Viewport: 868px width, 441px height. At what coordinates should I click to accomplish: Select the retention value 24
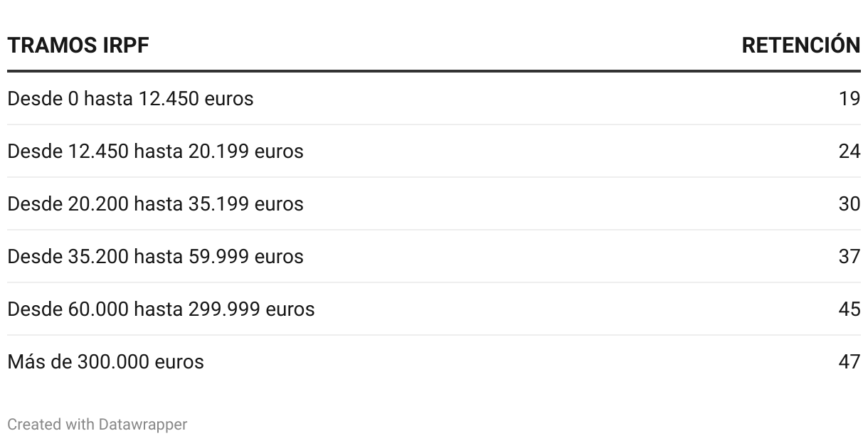[850, 151]
